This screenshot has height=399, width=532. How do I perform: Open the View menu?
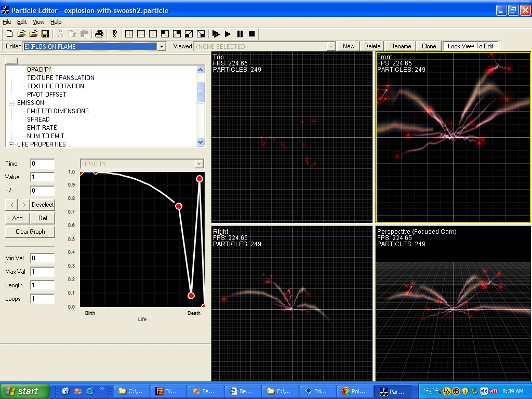point(38,22)
